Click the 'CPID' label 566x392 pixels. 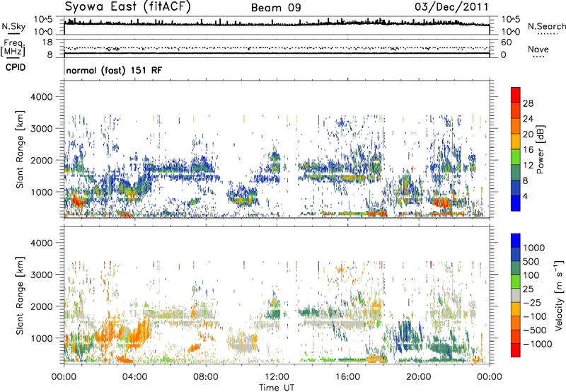tap(16, 67)
